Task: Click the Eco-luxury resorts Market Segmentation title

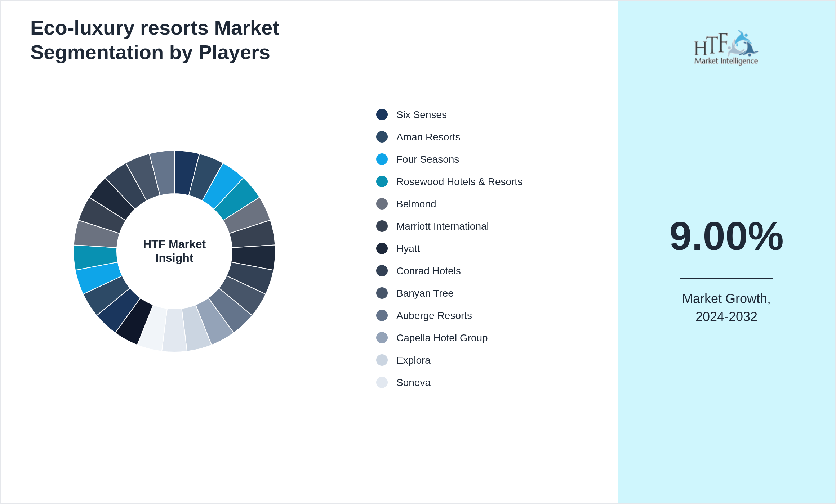Action: pos(155,40)
